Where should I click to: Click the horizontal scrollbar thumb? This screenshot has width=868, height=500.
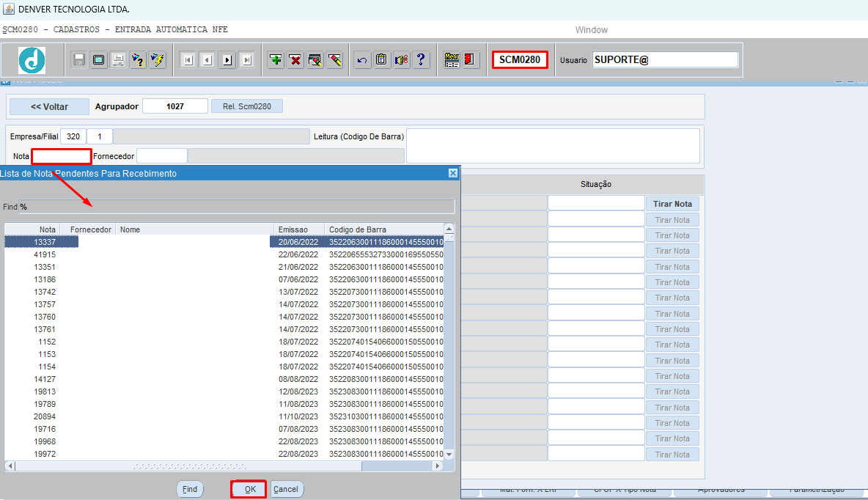coord(188,466)
